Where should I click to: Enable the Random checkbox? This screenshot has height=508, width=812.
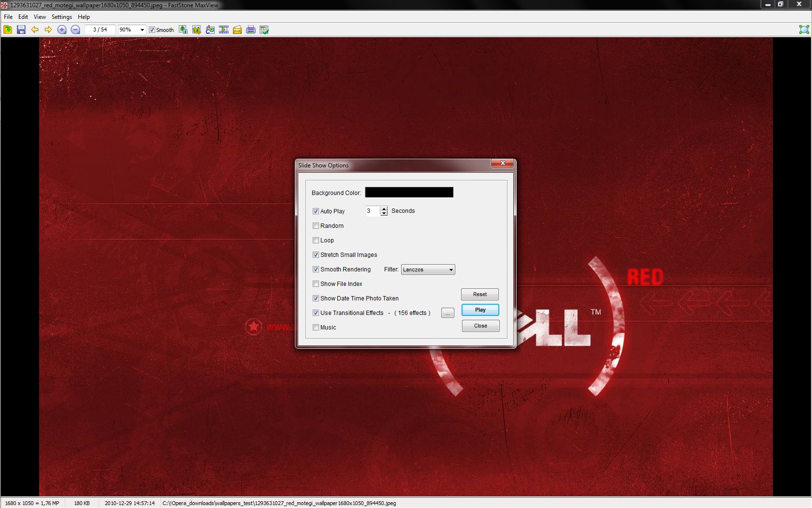[316, 226]
